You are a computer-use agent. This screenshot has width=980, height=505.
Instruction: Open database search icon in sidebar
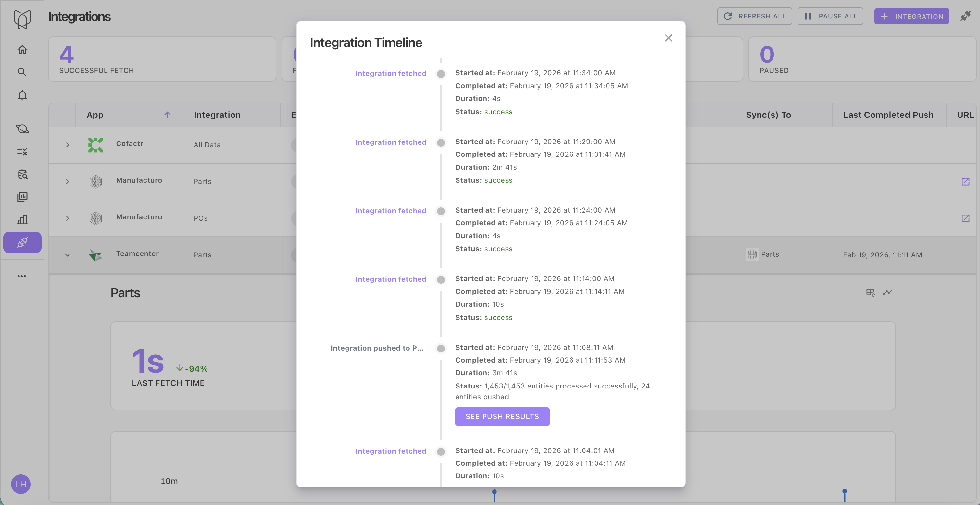22,174
